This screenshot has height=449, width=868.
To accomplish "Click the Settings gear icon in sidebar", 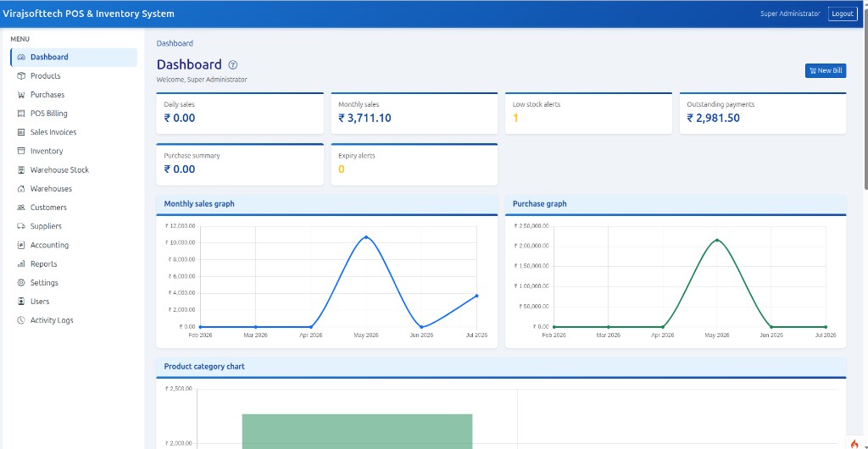I will (21, 283).
